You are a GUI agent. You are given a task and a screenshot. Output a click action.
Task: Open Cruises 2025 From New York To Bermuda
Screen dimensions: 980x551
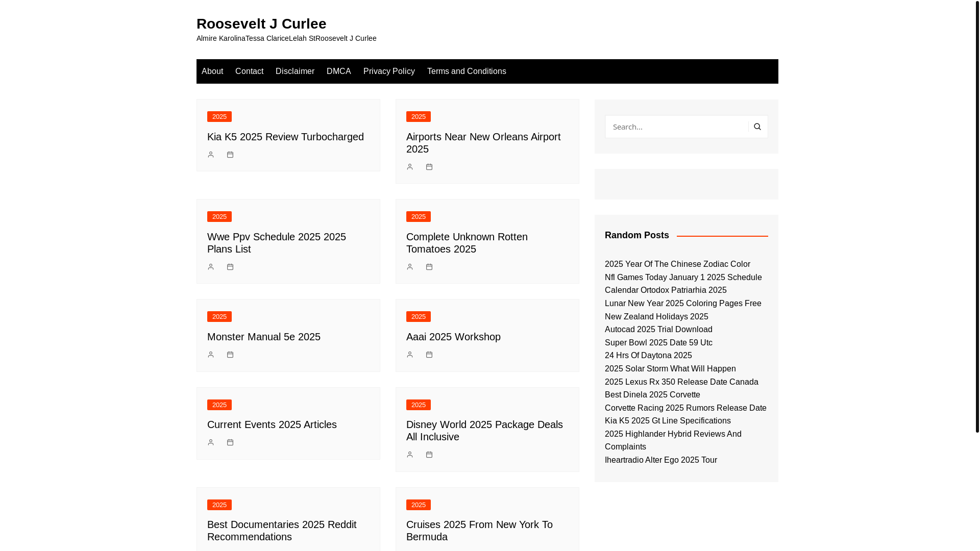[x=479, y=531]
